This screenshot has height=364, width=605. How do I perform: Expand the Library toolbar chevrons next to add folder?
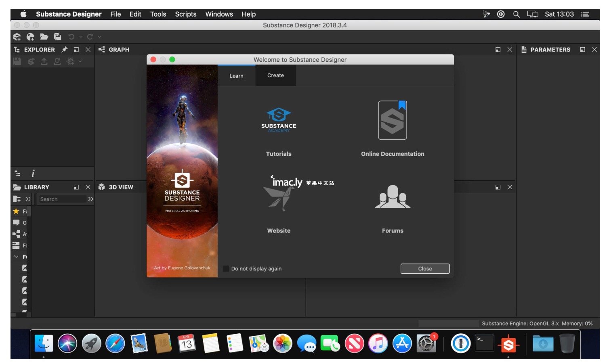coord(28,199)
